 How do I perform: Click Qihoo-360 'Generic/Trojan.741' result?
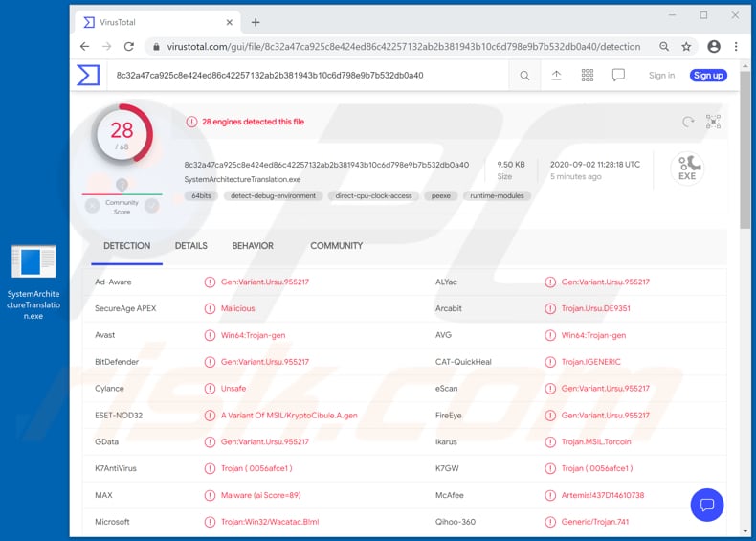tap(595, 522)
